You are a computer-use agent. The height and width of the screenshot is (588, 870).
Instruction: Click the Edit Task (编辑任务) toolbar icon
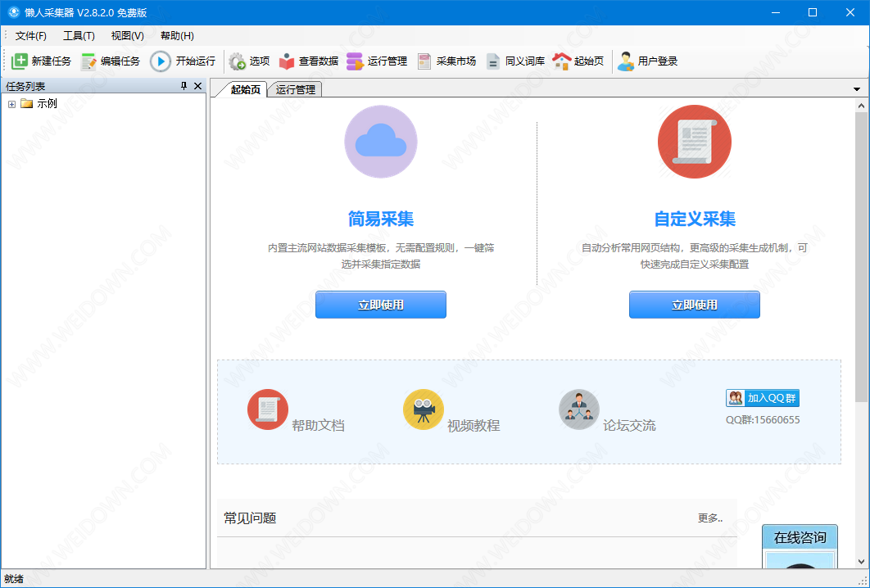pos(88,61)
